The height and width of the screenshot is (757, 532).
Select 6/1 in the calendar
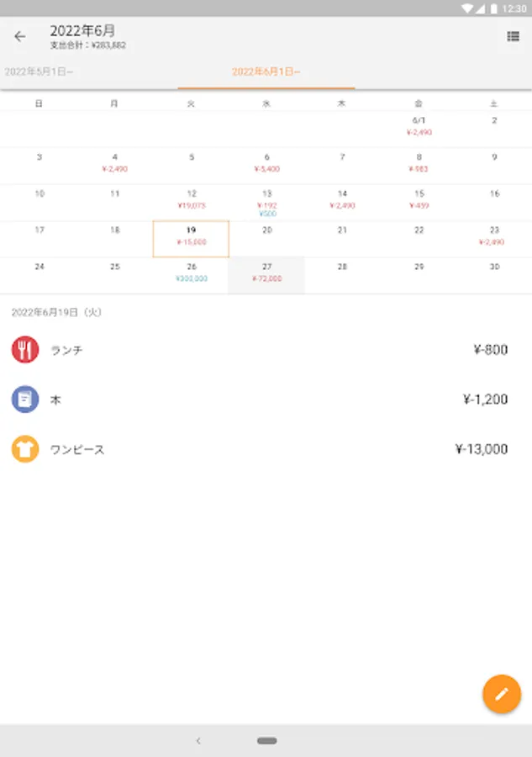419,128
